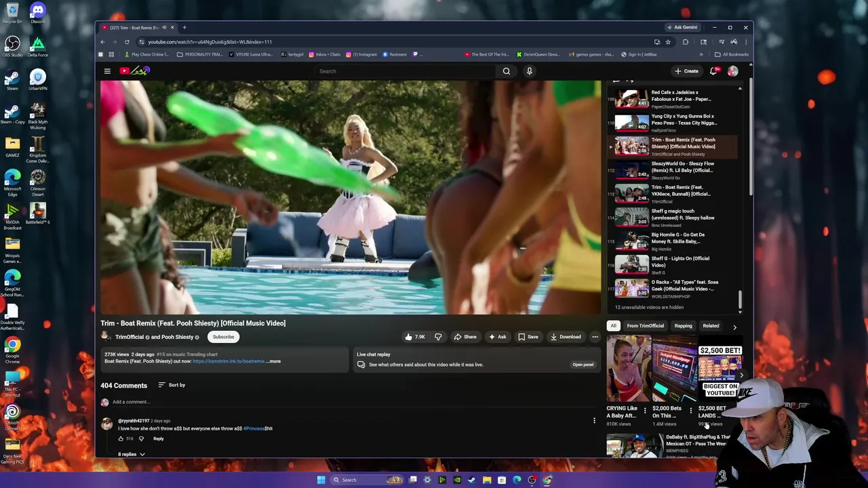The height and width of the screenshot is (488, 868).
Task: Open the Create video button
Action: [686, 71]
